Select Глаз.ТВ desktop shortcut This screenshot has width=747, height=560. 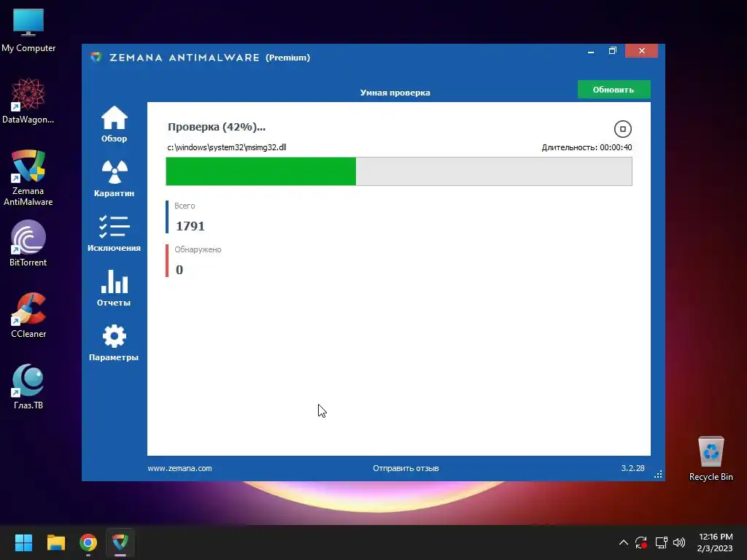pyautogui.click(x=28, y=386)
